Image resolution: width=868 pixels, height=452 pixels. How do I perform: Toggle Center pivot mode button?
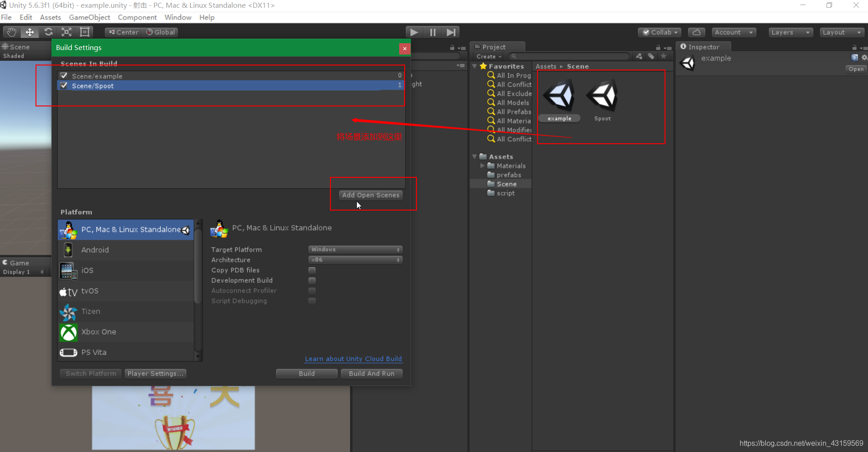pyautogui.click(x=124, y=32)
